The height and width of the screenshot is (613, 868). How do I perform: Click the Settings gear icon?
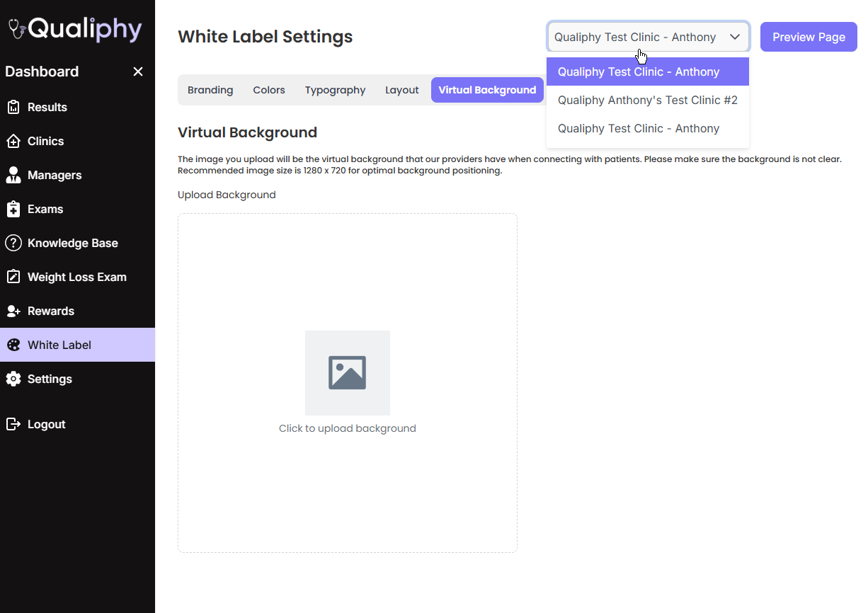13,379
